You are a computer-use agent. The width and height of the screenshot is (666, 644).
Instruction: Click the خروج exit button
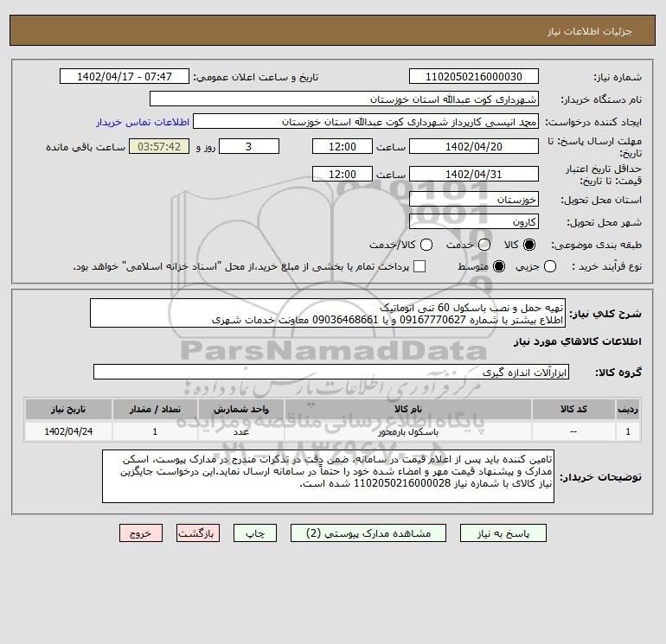(141, 533)
